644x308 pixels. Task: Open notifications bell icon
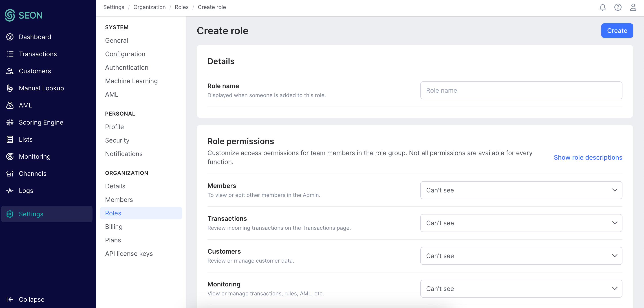[602, 7]
